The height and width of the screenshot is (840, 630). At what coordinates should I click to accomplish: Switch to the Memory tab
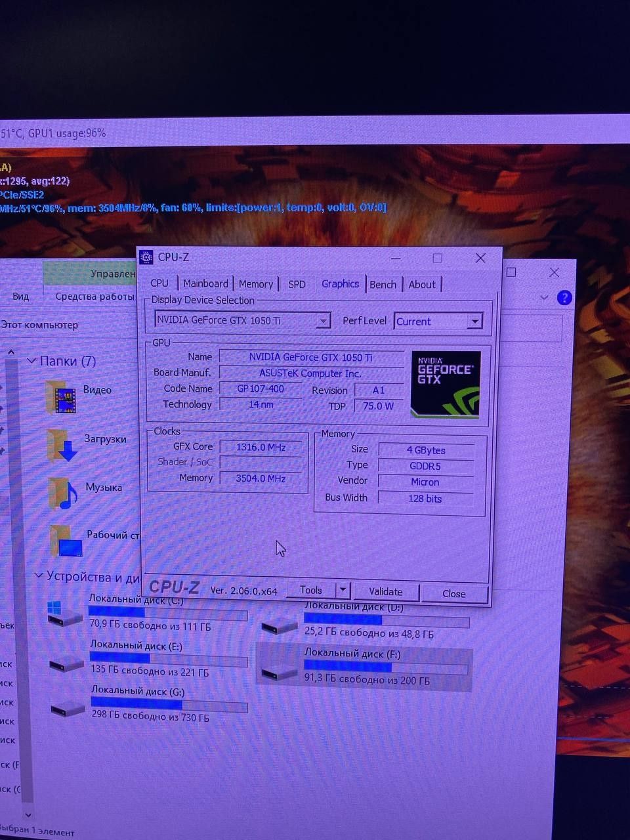click(x=256, y=284)
